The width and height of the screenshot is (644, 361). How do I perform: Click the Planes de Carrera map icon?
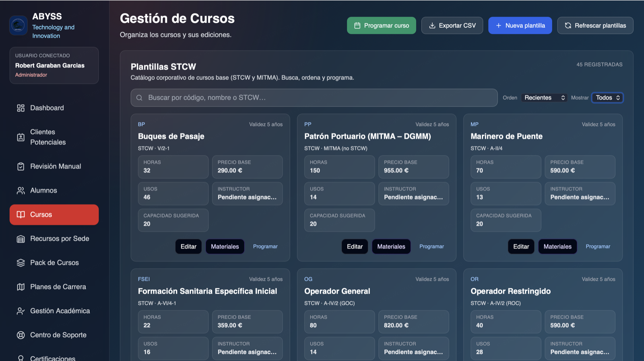tap(21, 287)
